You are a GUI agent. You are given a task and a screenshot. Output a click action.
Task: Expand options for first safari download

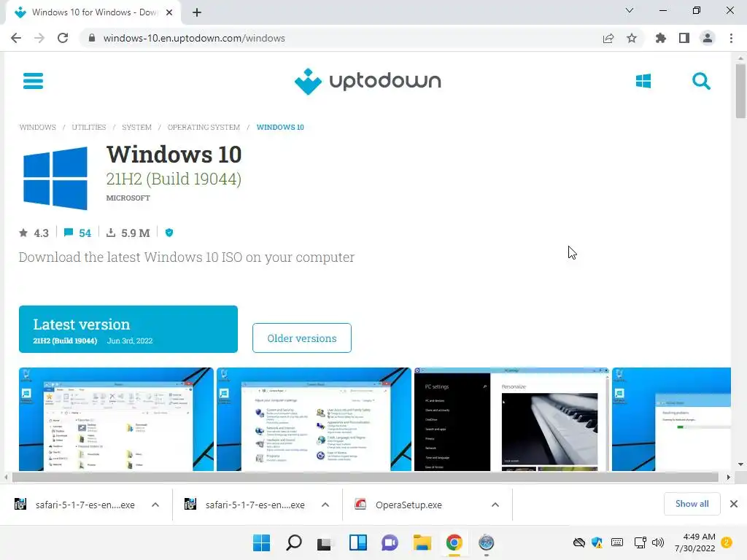coord(155,505)
